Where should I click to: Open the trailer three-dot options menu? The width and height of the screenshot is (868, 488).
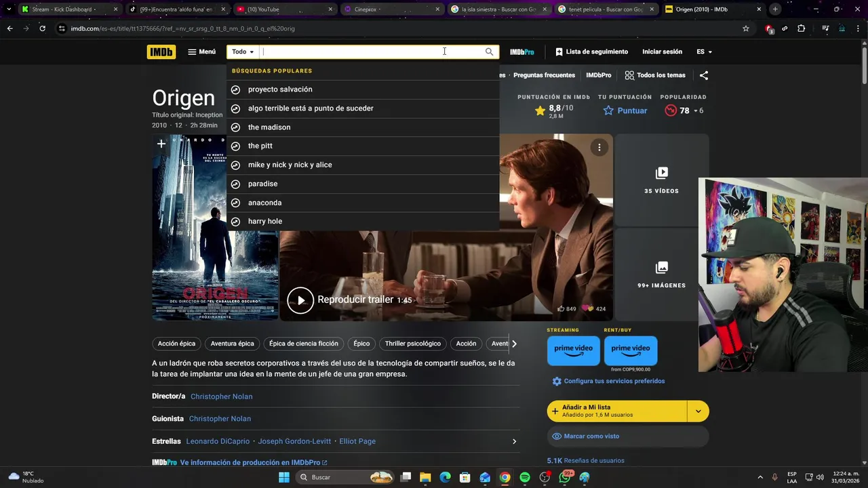[x=599, y=147]
